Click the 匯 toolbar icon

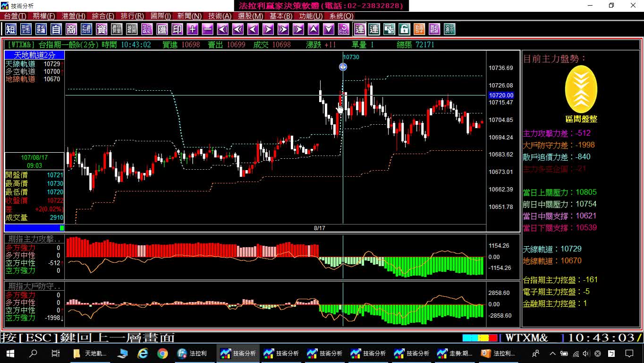click(x=162, y=29)
